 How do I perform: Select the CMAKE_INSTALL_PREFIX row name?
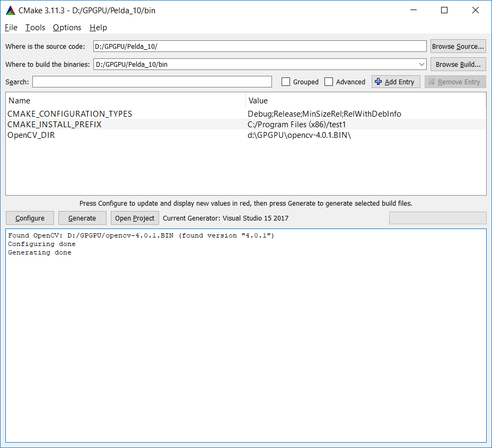(x=55, y=125)
